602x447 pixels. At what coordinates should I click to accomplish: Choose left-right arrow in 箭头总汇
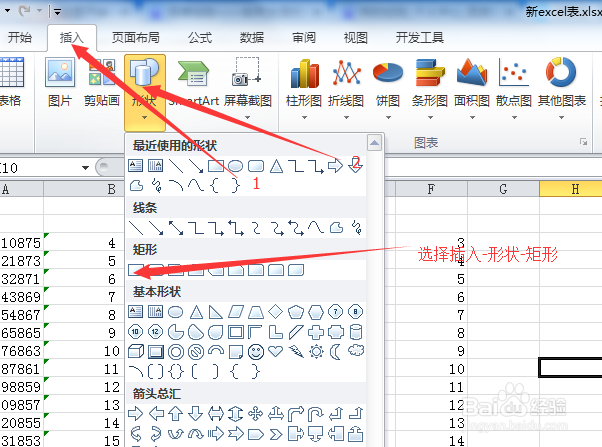point(216,414)
